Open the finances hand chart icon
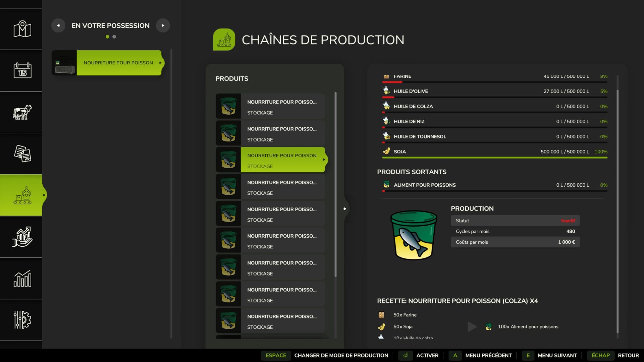644x362 pixels. pyautogui.click(x=22, y=237)
